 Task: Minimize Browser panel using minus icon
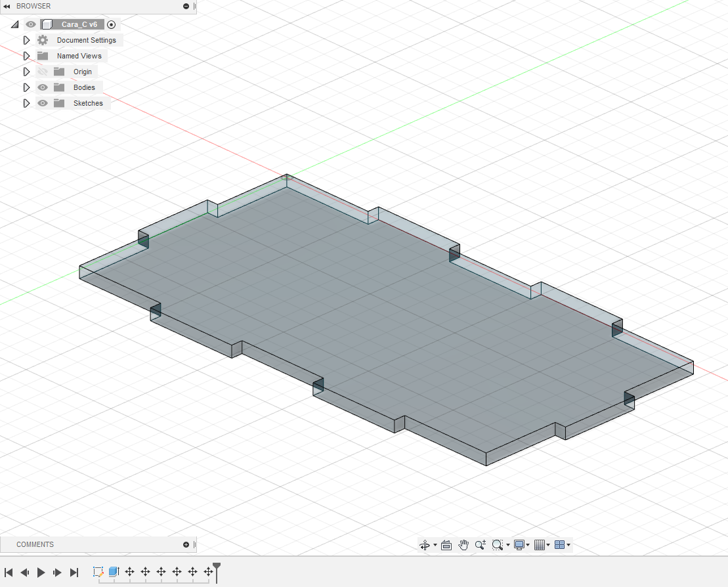click(x=186, y=6)
